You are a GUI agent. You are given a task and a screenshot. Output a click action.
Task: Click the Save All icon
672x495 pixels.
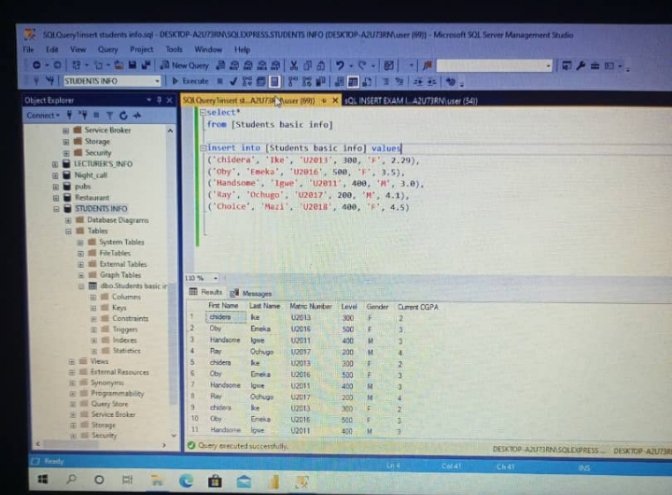146,65
